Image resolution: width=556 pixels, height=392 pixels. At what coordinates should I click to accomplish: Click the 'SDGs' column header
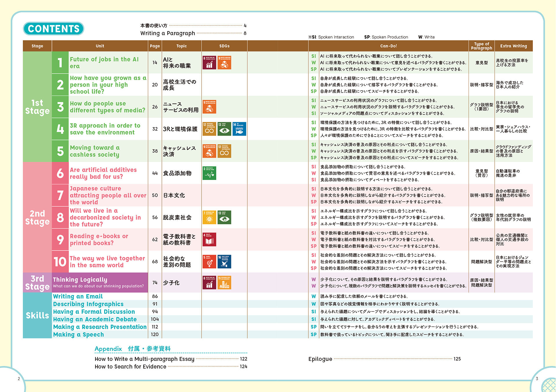click(224, 46)
